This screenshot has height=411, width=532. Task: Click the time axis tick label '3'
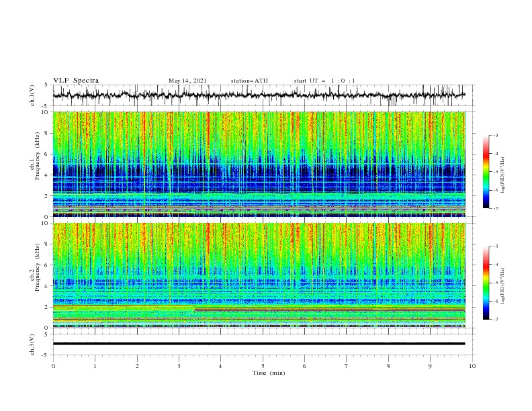click(179, 366)
